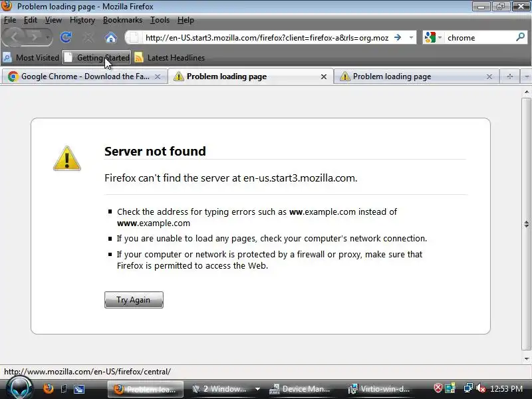Click the Try Again button
Screen dimensions: 532x399
[x=134, y=300]
